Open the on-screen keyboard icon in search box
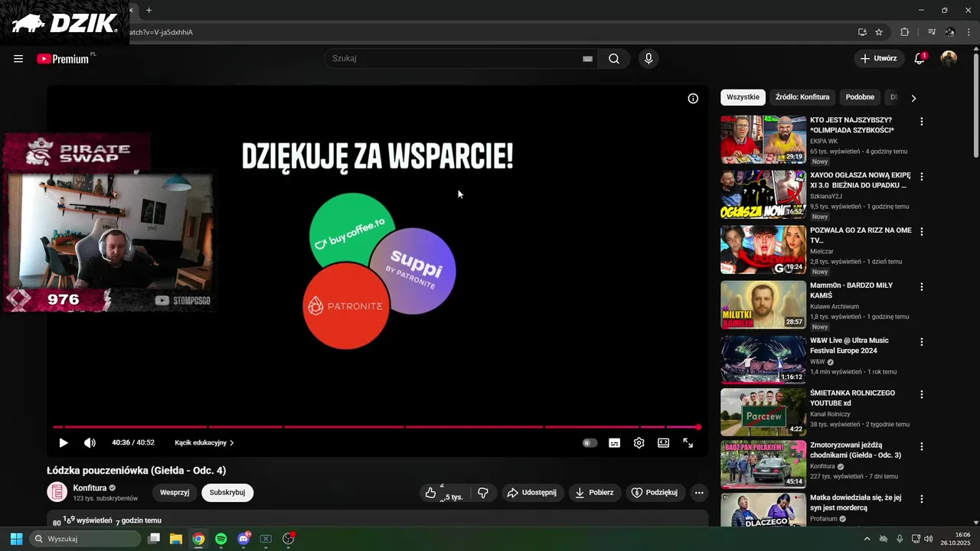980x551 pixels. point(587,59)
